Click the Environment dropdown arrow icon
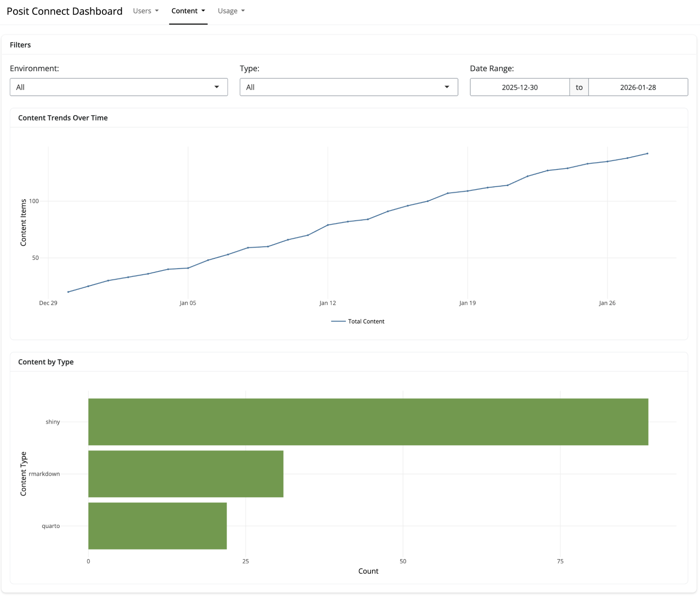Image resolution: width=700 pixels, height=597 pixels. [217, 87]
